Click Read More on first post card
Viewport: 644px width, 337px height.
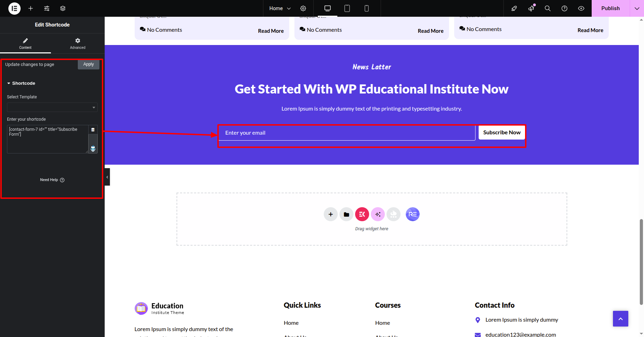(x=271, y=31)
